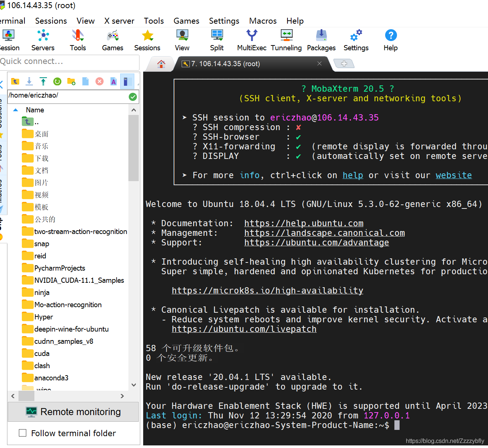This screenshot has height=448, width=488.
Task: Click the Remote monitoring button
Action: coord(73,412)
